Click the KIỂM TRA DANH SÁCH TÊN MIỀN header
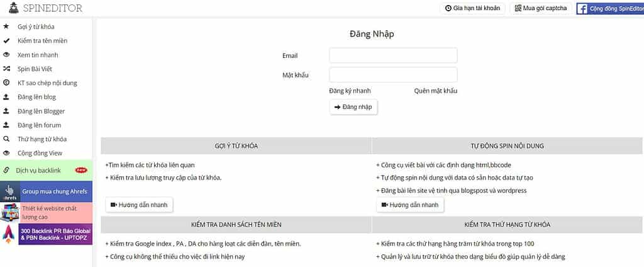 [236, 225]
